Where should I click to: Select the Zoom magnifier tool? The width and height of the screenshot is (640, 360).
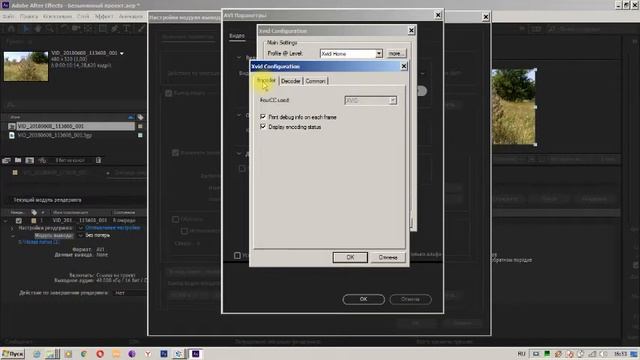50,29
